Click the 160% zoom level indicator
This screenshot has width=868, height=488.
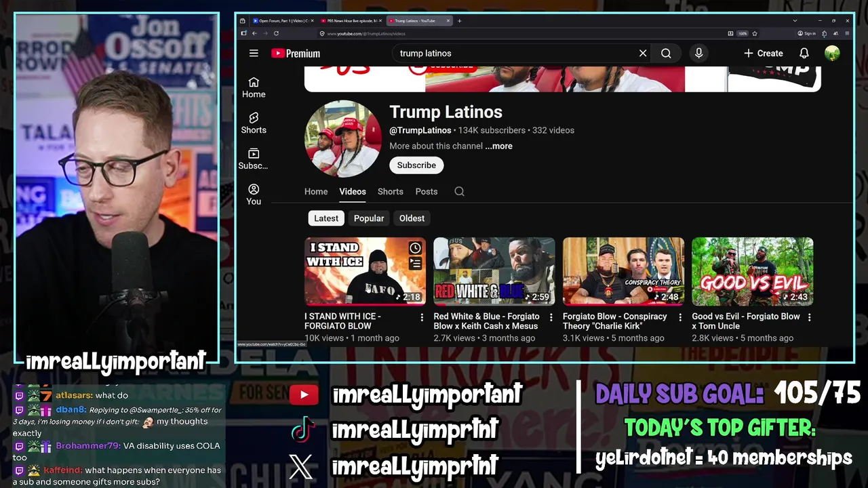(x=743, y=33)
